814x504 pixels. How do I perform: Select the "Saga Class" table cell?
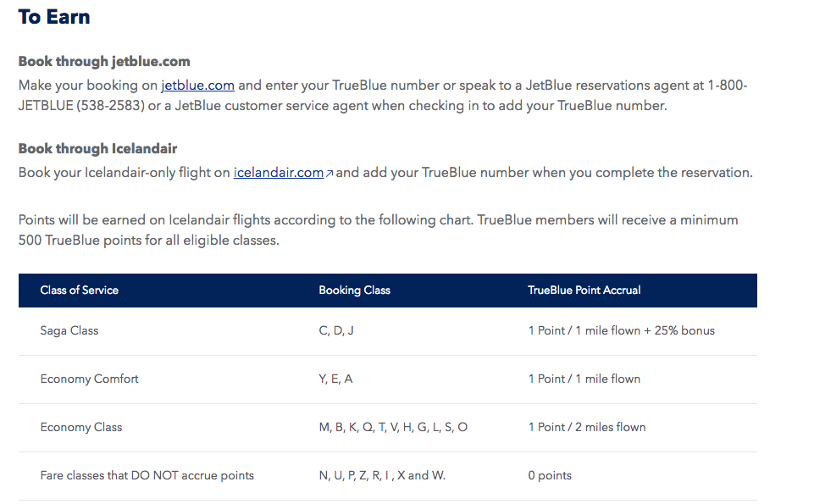tap(69, 330)
